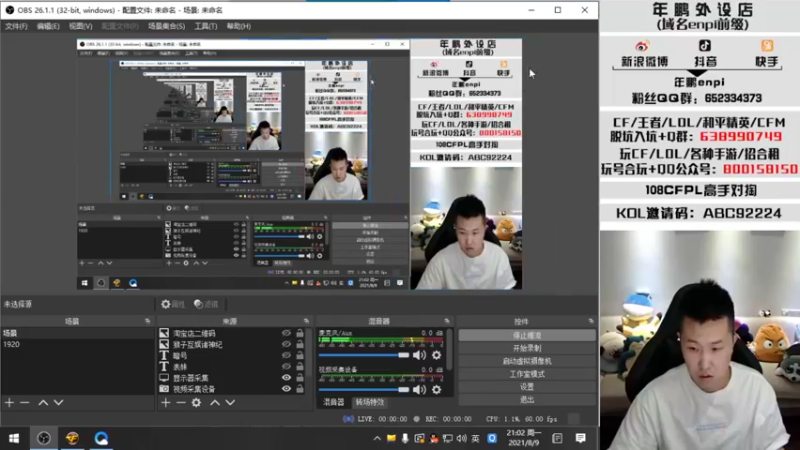Switch to the 转场特效 tab
800x450 pixels.
point(369,403)
